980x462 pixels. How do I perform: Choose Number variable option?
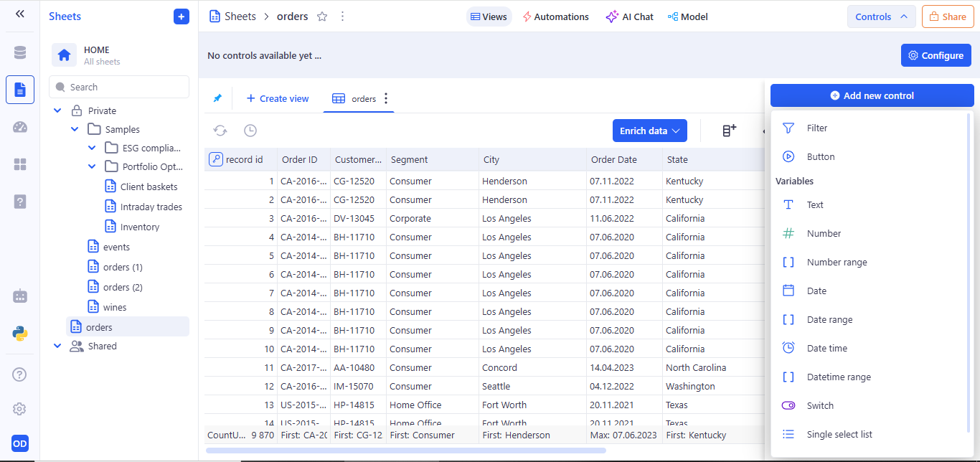[x=869, y=233]
